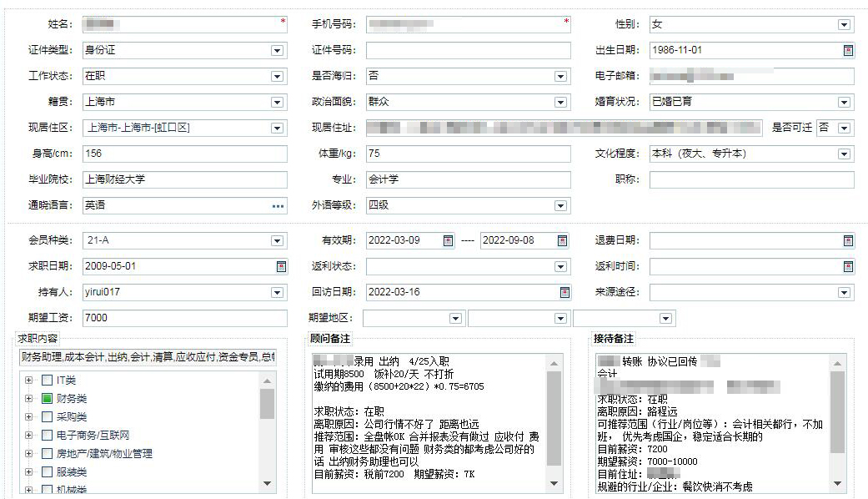Open the second 期望地区 dropdown
The height and width of the screenshot is (499, 868).
point(561,319)
